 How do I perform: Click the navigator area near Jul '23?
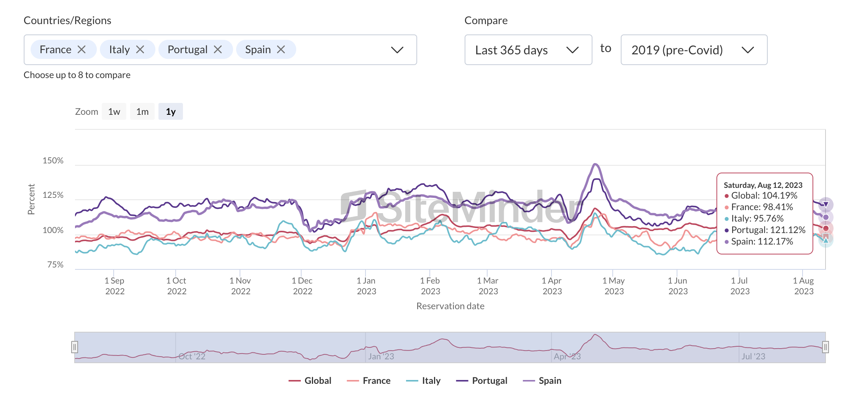coord(753,356)
